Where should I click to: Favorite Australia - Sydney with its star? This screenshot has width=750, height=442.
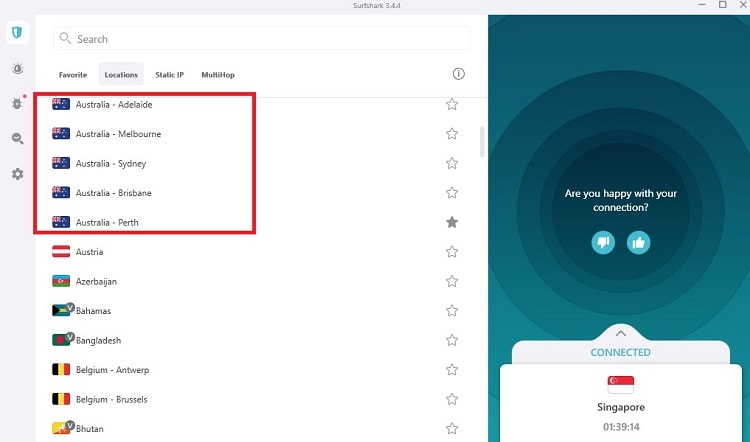pos(452,163)
